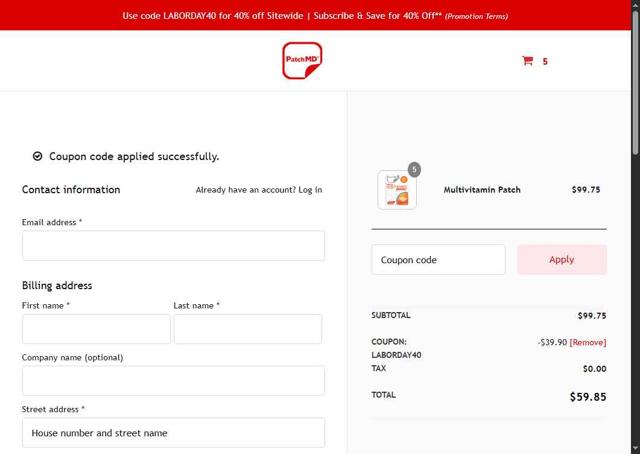Click the page vertical scrollbar thumb
This screenshot has height=454, width=640.
[x=636, y=82]
